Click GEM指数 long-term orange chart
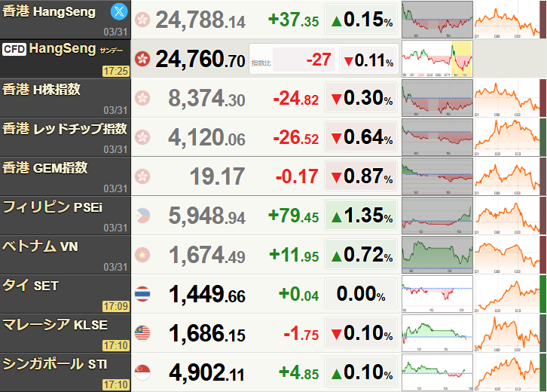This screenshot has height=392, width=547. click(x=506, y=176)
